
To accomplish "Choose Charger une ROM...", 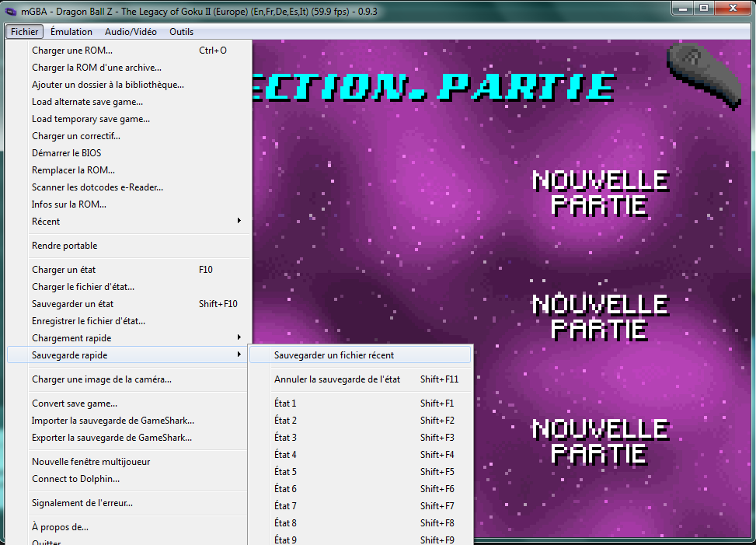I will click(129, 51).
